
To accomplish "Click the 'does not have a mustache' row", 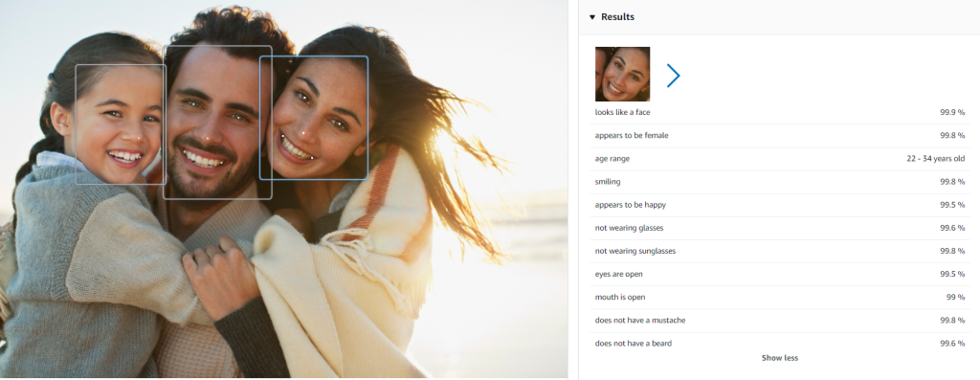I will pos(779,321).
